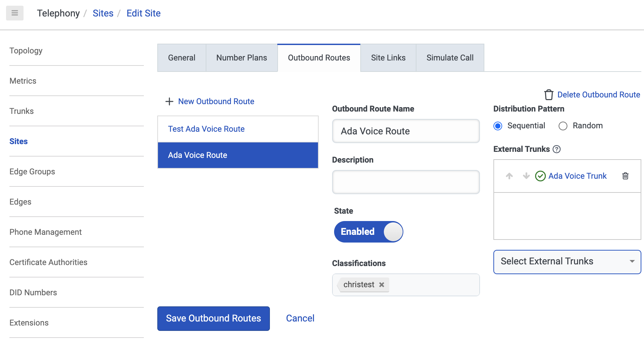Toggle the Enabled state switch
Screen dimensions: 644x346
368,232
